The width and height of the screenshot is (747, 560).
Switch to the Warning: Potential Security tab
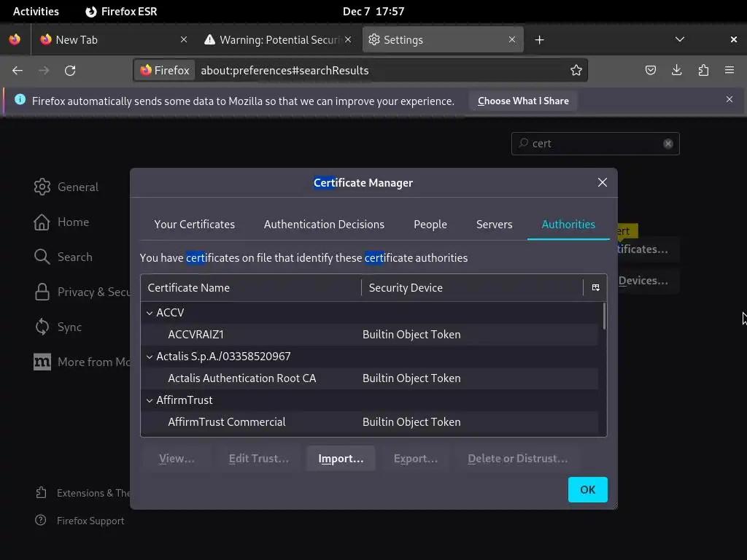pos(278,39)
